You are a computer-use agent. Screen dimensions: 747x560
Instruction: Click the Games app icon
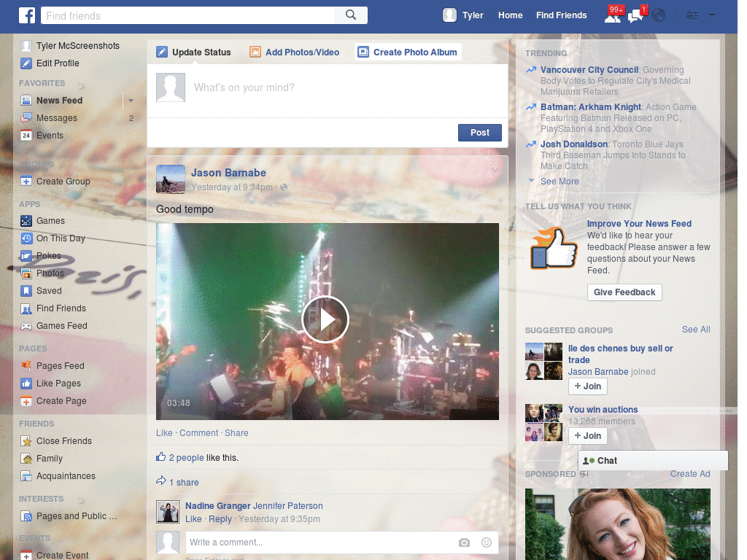tap(26, 221)
